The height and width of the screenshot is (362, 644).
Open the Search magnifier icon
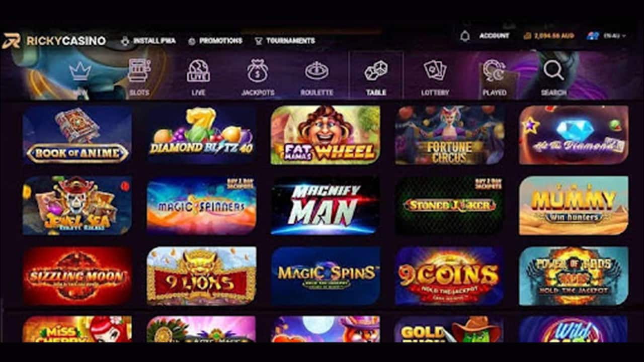click(554, 70)
